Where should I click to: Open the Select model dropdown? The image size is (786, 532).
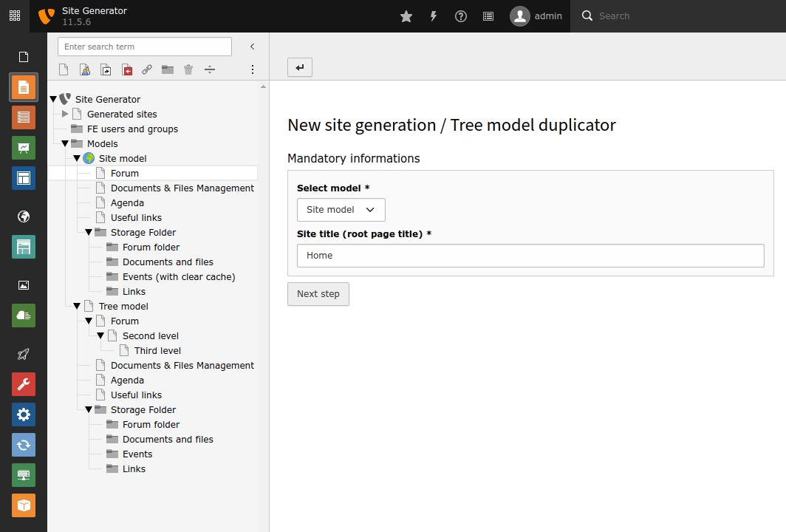[341, 210]
